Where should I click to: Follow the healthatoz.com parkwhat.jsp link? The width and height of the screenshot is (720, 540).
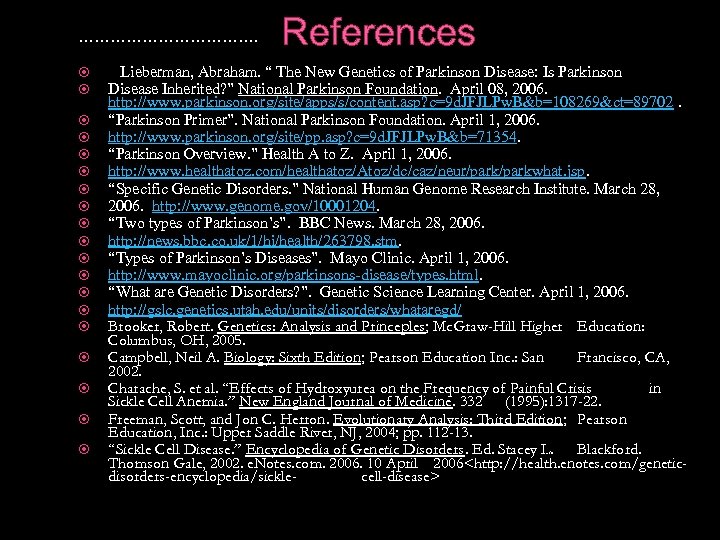pos(347,171)
